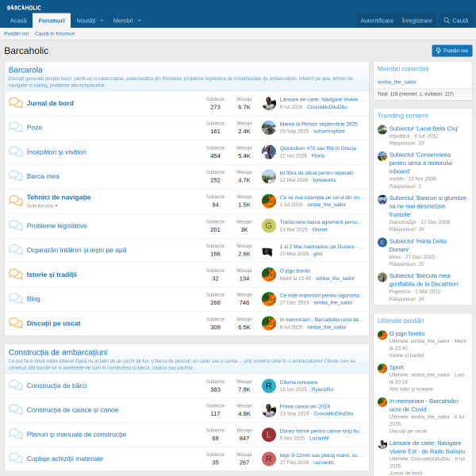Open the Probleme legislative forum

pos(57,226)
